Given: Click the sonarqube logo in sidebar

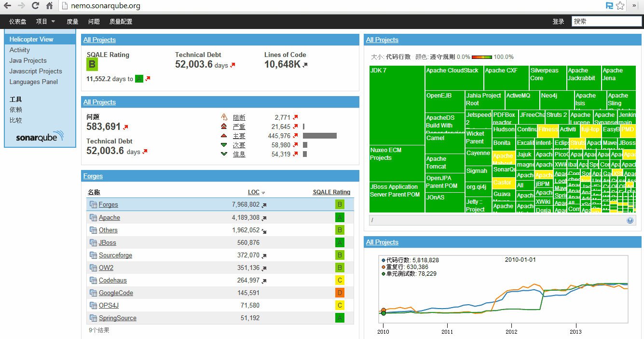Looking at the screenshot, I should click(x=40, y=137).
